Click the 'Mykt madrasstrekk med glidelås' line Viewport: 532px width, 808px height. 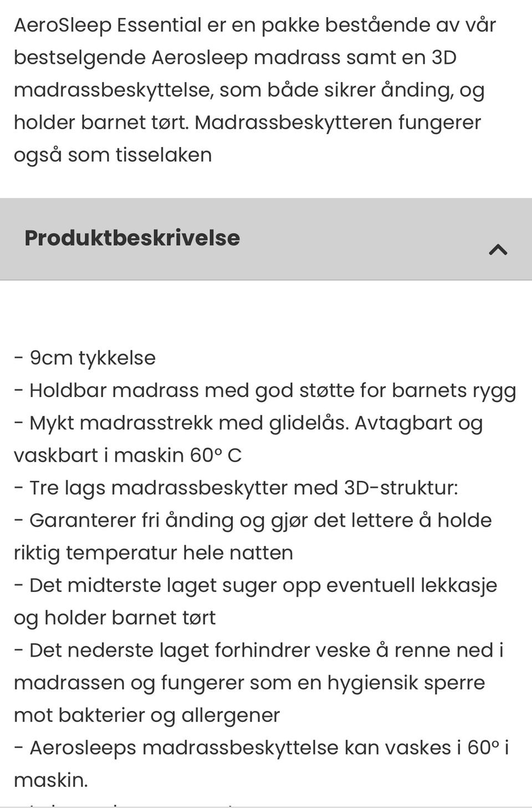[x=248, y=423]
